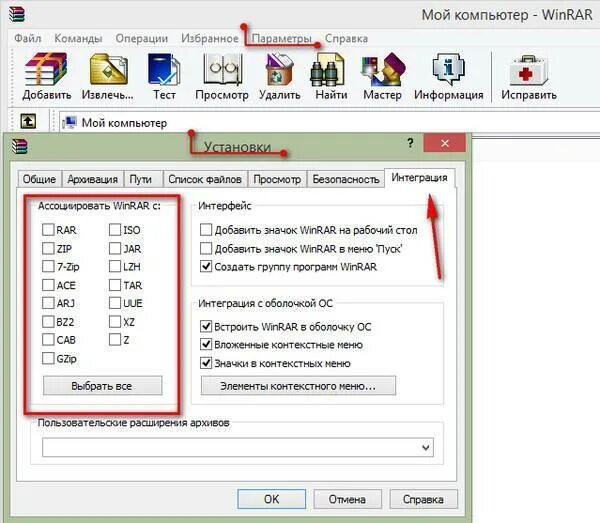Check 'Добавить значок WinRAR на рабочий стол'
600x523 pixels.
click(206, 230)
